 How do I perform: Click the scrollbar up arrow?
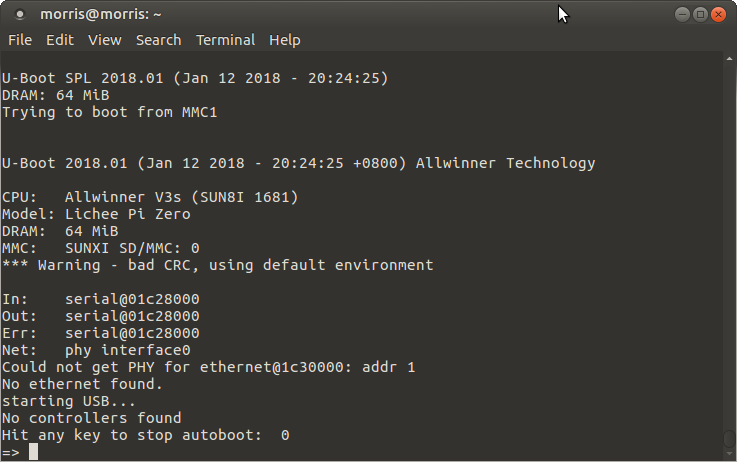tap(729, 59)
